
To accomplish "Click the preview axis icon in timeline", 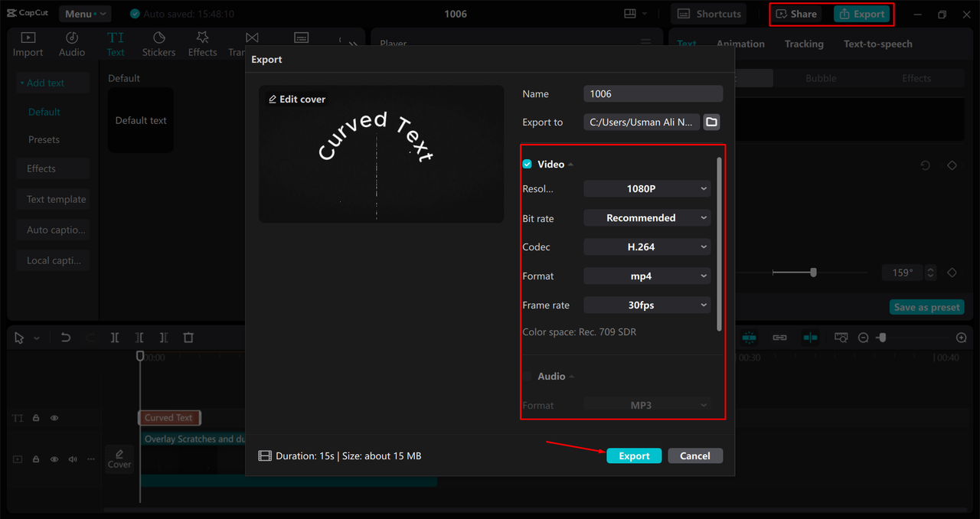I will click(810, 338).
